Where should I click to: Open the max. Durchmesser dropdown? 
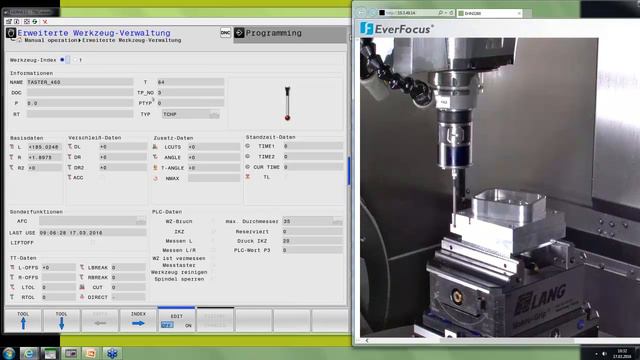337,221
